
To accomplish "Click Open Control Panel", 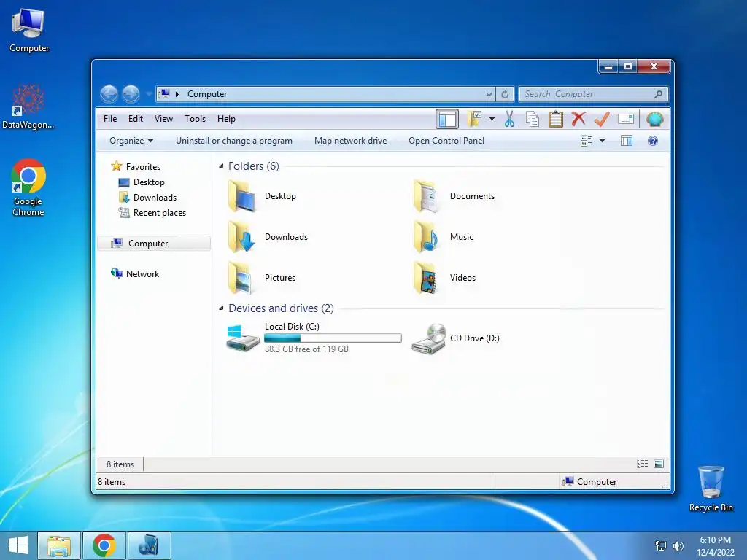I will click(446, 141).
